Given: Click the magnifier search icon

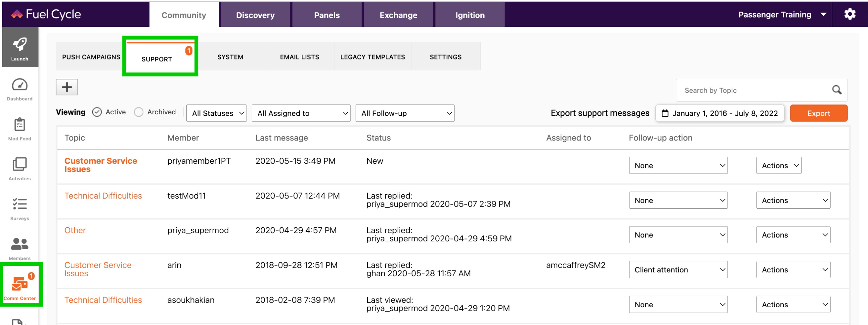Looking at the screenshot, I should [837, 90].
